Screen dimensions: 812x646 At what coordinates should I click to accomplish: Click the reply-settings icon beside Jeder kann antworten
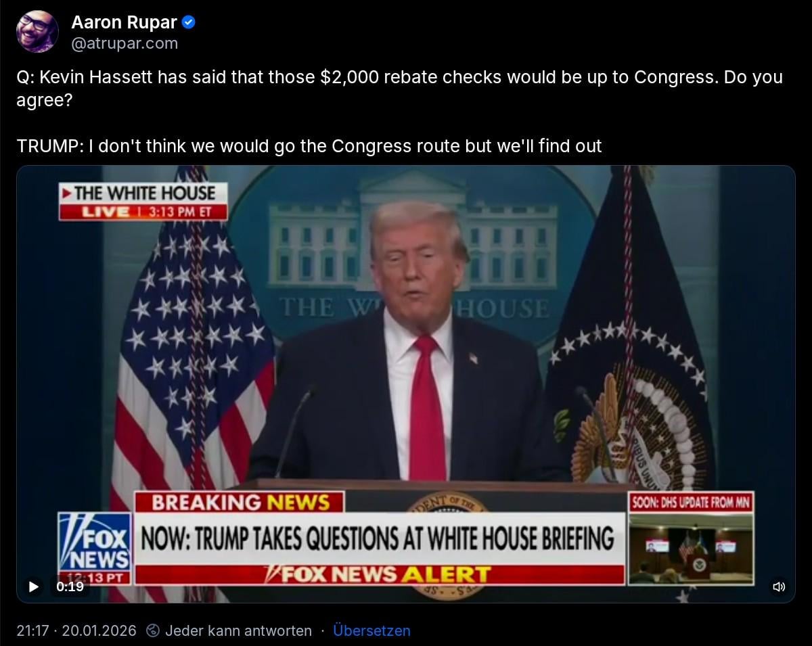coord(153,630)
